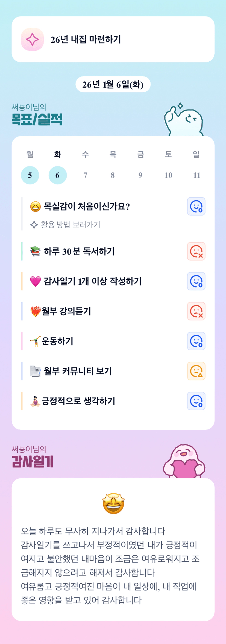Click the document emoji beside 월부 커뮤니티 보기
This screenshot has width=226, height=644.
(x=35, y=371)
